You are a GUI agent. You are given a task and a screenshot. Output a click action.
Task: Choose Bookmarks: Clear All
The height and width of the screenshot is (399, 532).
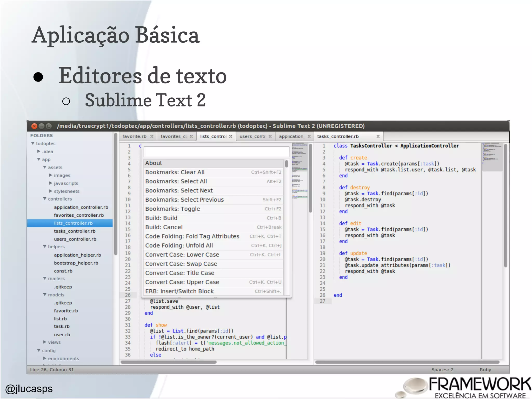click(x=214, y=172)
